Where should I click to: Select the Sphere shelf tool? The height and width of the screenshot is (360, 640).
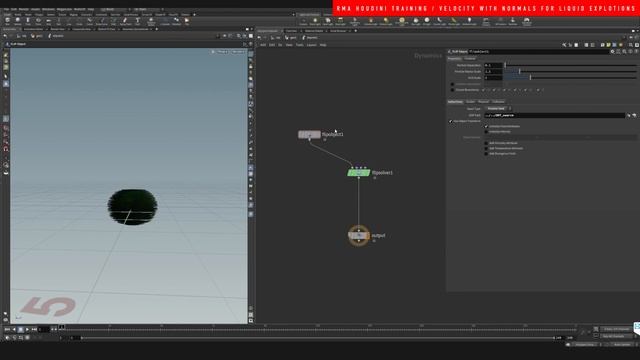(x=18, y=21)
